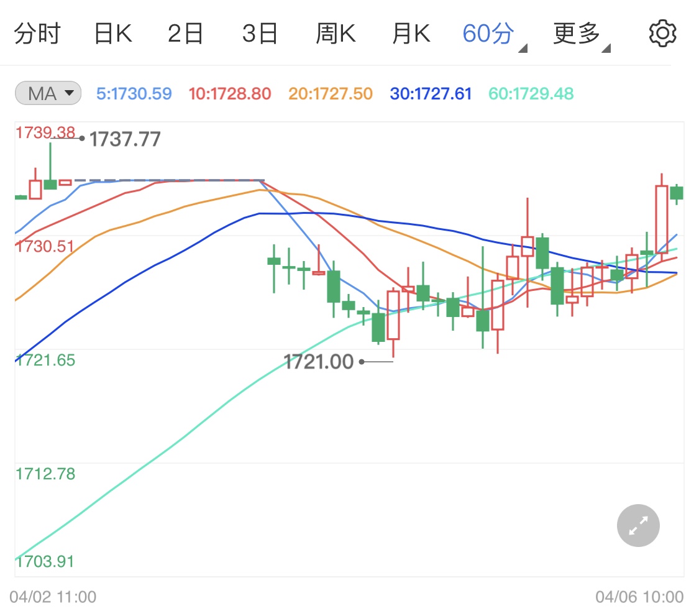Select the 周K weekly view

(336, 33)
